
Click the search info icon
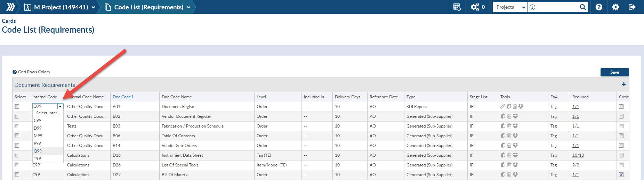coord(532,7)
